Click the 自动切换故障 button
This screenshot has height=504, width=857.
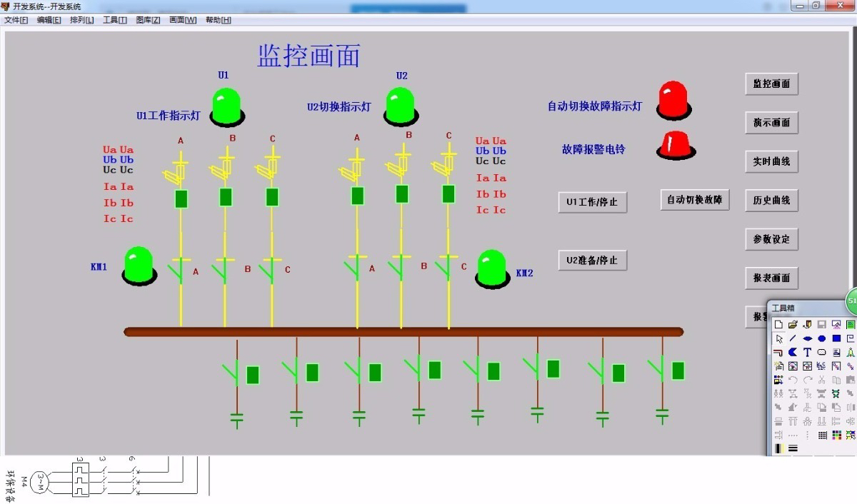[x=695, y=199]
